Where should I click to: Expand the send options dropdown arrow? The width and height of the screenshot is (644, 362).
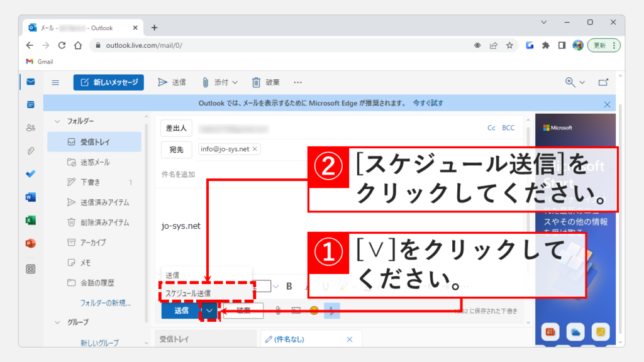pyautogui.click(x=210, y=310)
